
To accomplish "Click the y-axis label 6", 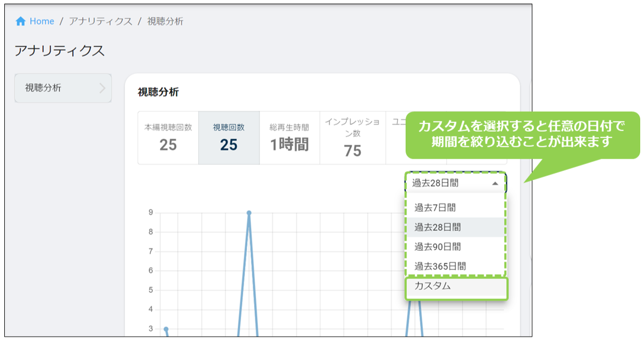I will [150, 270].
